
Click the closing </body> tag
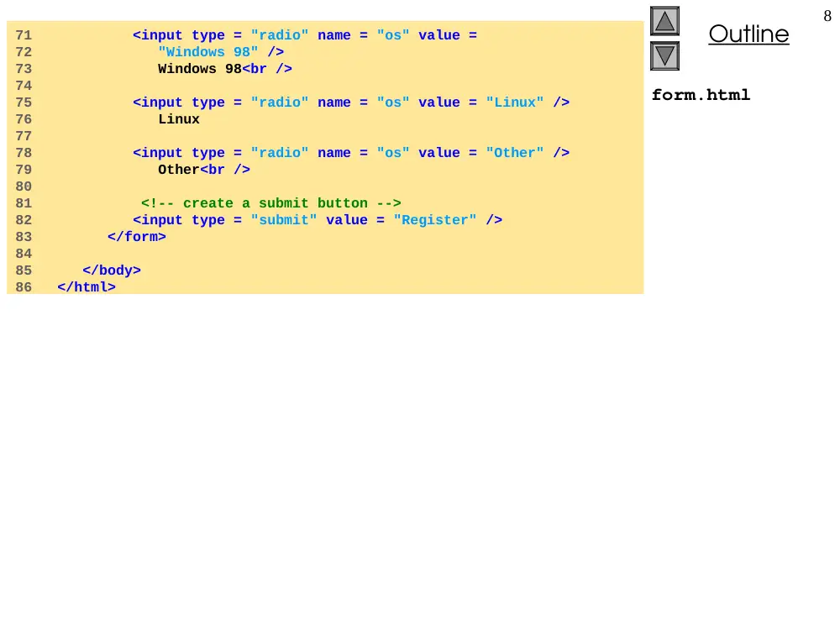pyautogui.click(x=112, y=270)
